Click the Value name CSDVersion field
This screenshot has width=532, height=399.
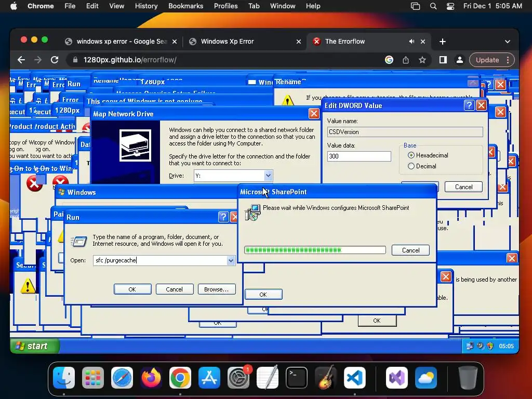405,132
